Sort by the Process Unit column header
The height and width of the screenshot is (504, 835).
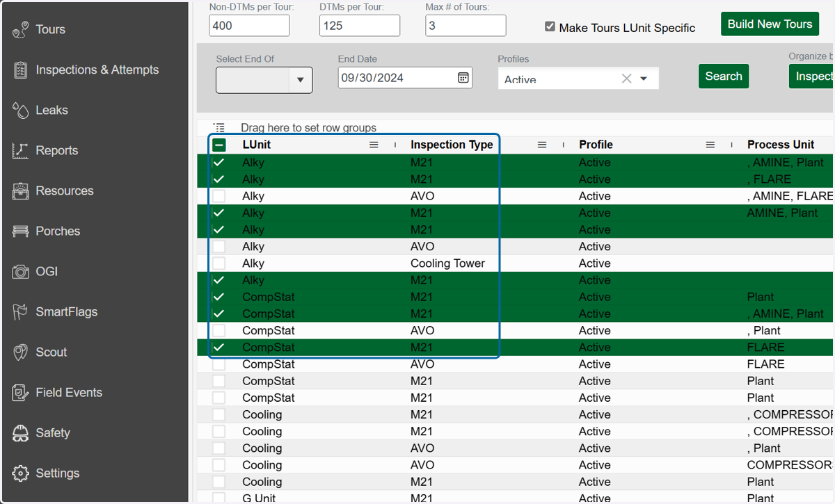click(x=781, y=145)
